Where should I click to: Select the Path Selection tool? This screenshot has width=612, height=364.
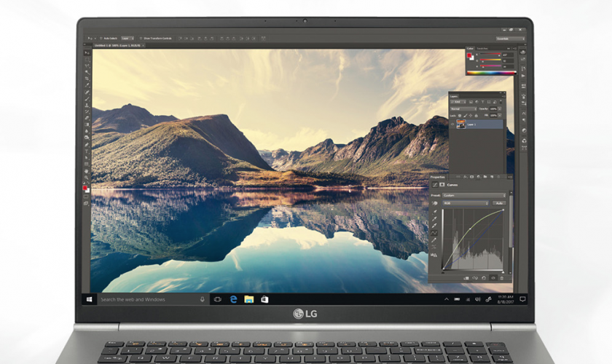pos(87,158)
